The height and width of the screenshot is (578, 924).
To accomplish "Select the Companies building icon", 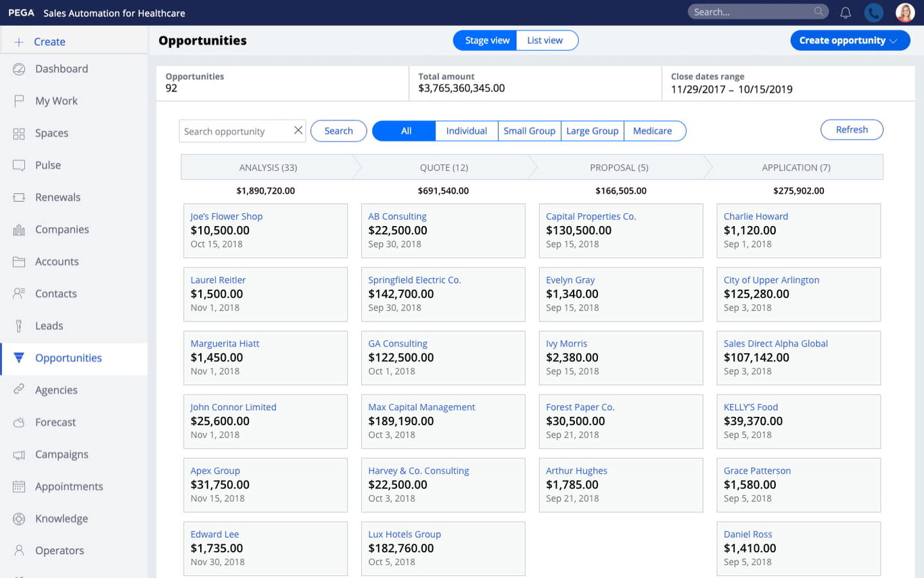I will 19,229.
